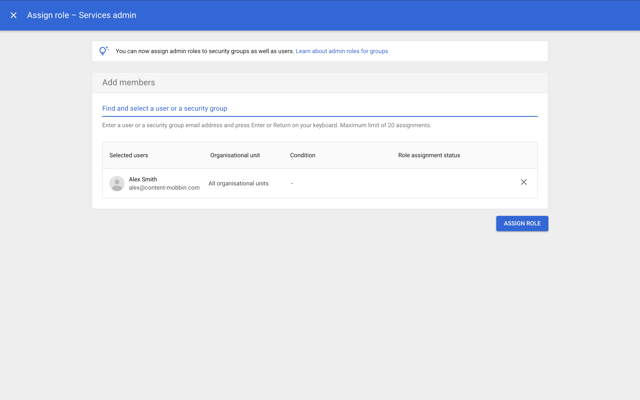This screenshot has width=640, height=400.
Task: Click the dash in the Condition cell
Action: tap(291, 184)
